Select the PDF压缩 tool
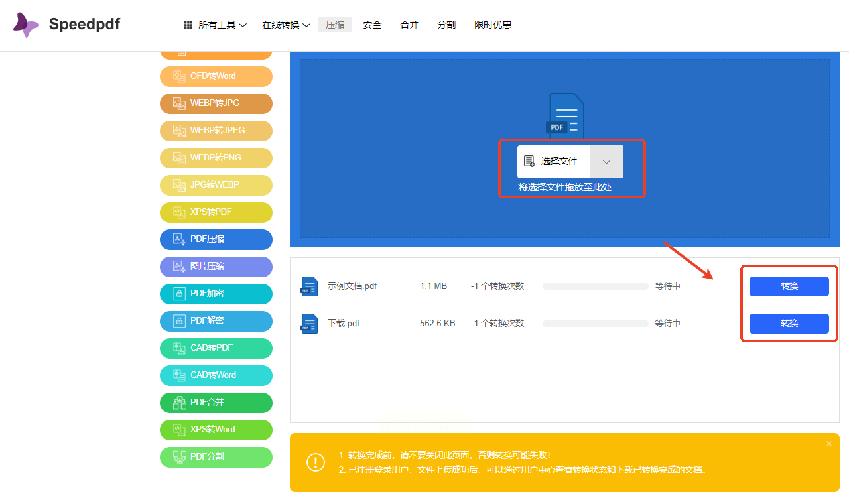The width and height of the screenshot is (849, 504). 216,239
